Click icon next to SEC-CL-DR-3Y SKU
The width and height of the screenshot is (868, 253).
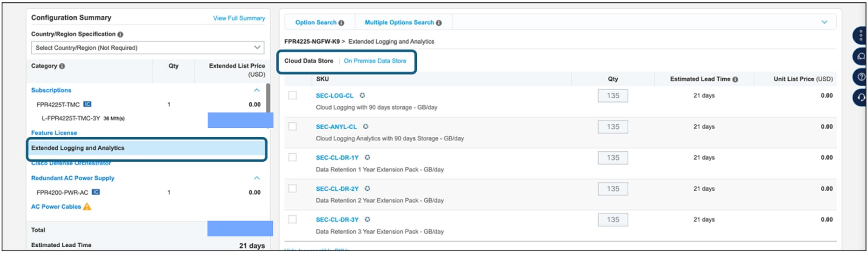(368, 219)
